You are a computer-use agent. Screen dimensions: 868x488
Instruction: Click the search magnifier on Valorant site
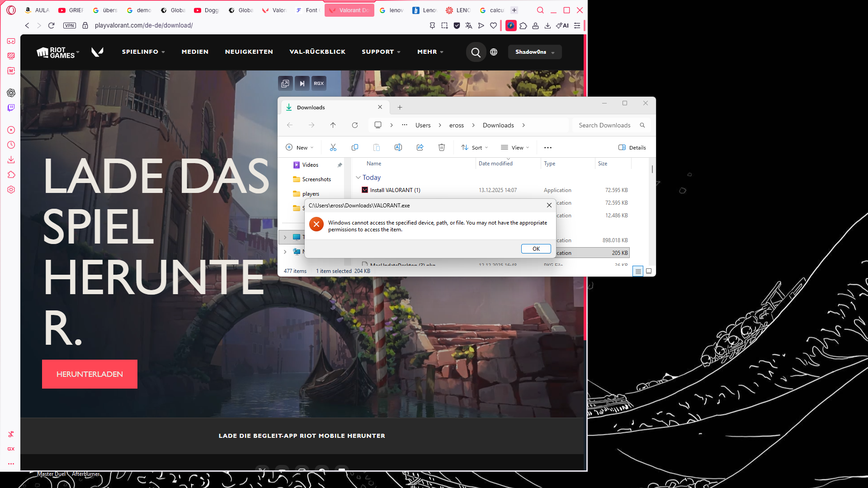click(476, 52)
